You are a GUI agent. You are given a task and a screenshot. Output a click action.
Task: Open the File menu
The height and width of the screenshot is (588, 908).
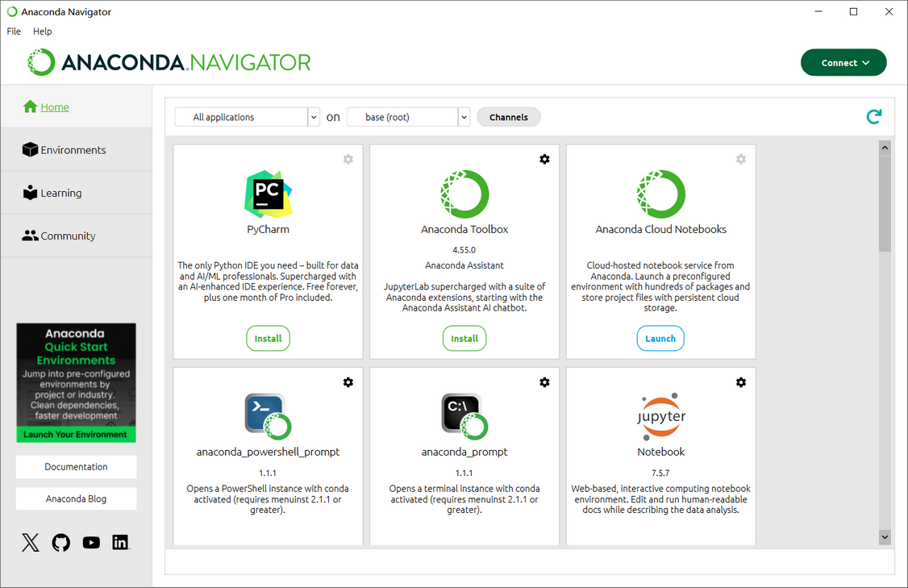point(14,31)
